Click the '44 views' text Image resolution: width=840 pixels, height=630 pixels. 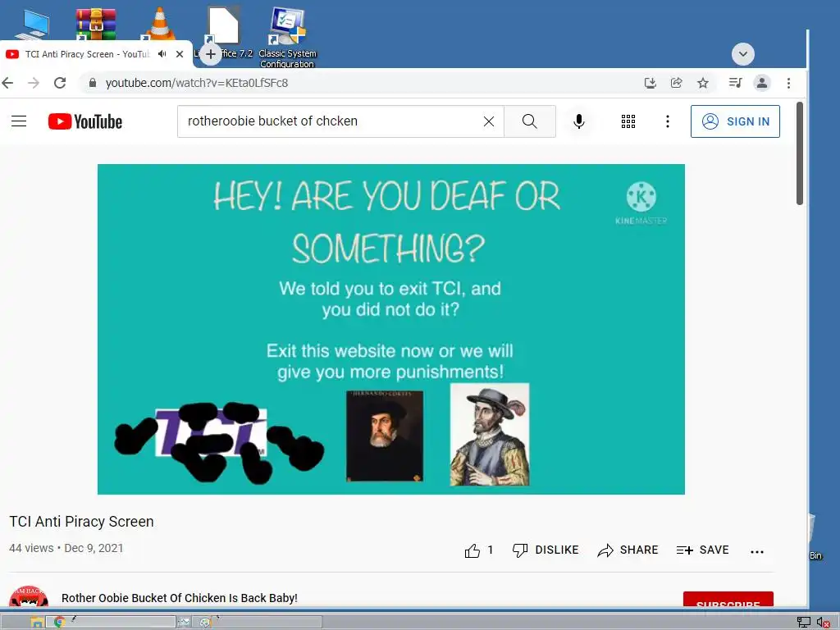click(x=32, y=548)
